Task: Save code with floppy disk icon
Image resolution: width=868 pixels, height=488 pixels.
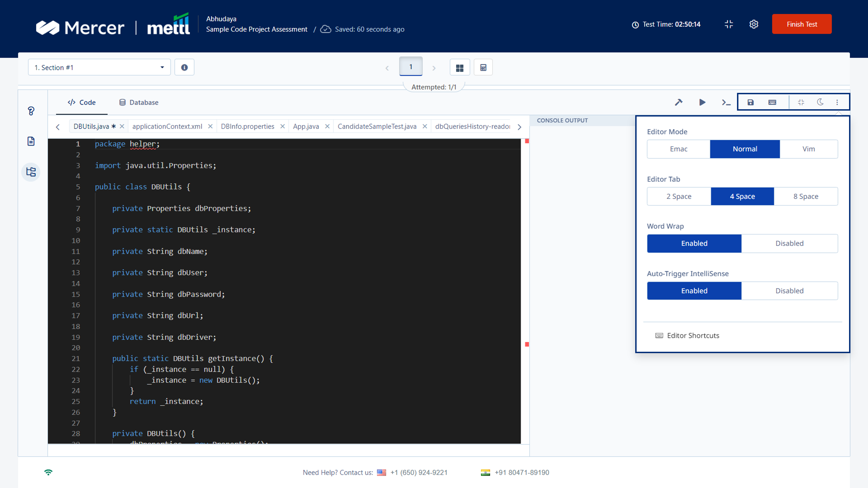Action: tap(750, 102)
